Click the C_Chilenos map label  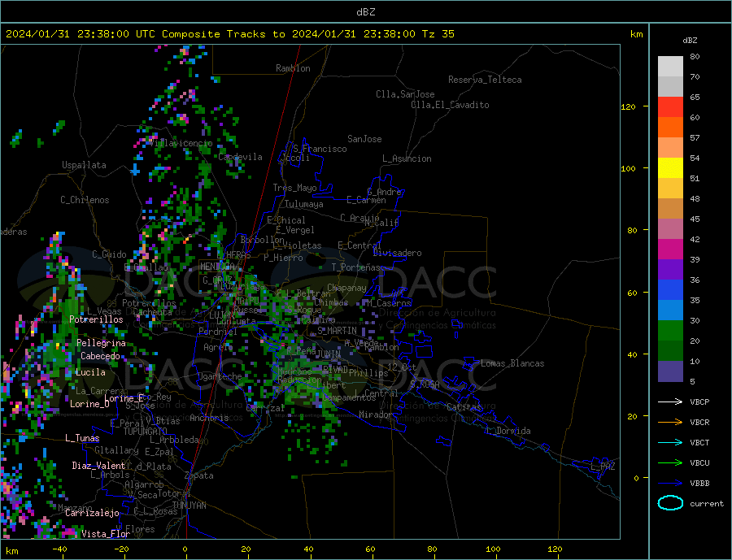point(85,200)
